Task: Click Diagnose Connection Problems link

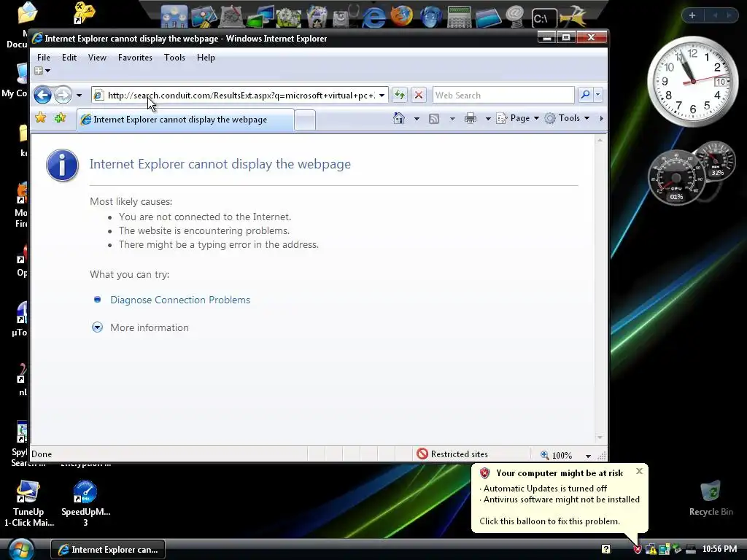Action: pyautogui.click(x=180, y=300)
